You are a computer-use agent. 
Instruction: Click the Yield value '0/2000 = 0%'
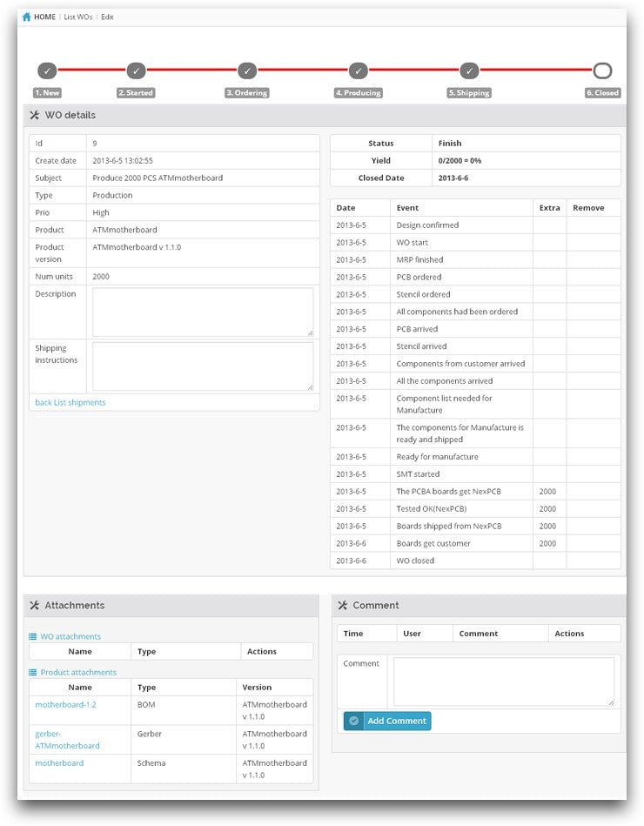460,161
